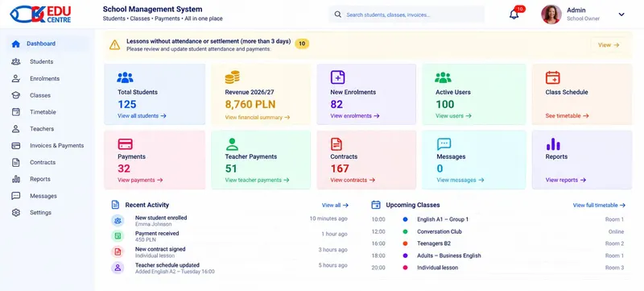The width and height of the screenshot is (644, 291).
Task: Click the Upcoming Classes calendar icon
Action: tap(375, 205)
